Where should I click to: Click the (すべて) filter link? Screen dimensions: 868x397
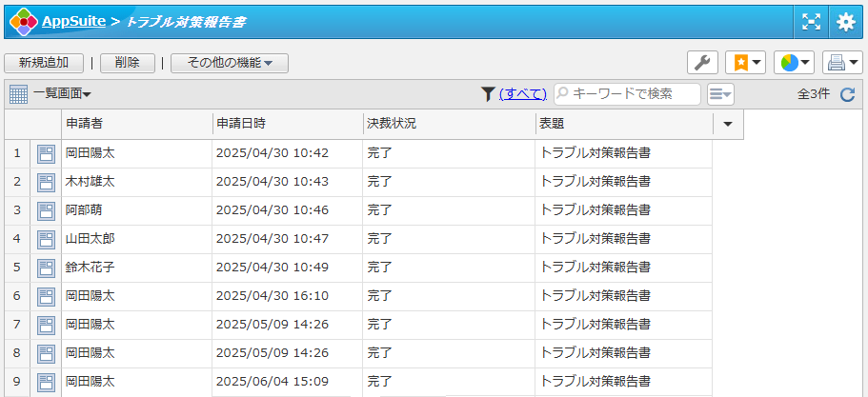tap(523, 93)
